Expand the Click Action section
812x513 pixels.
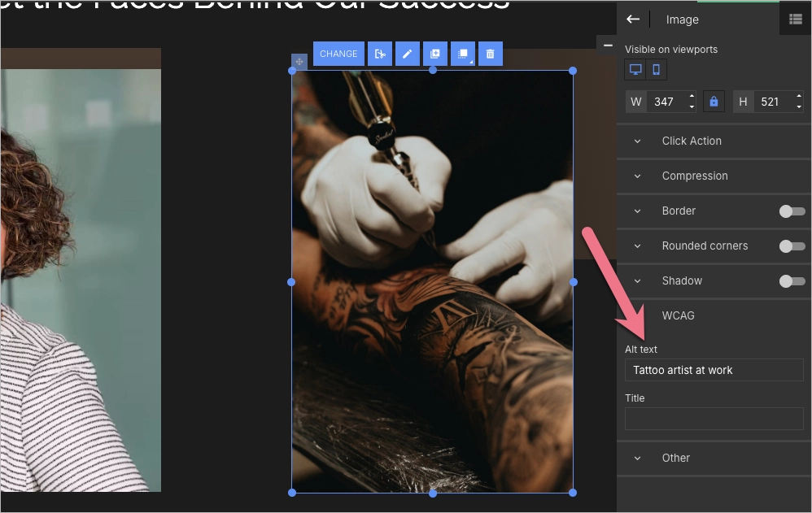(692, 141)
